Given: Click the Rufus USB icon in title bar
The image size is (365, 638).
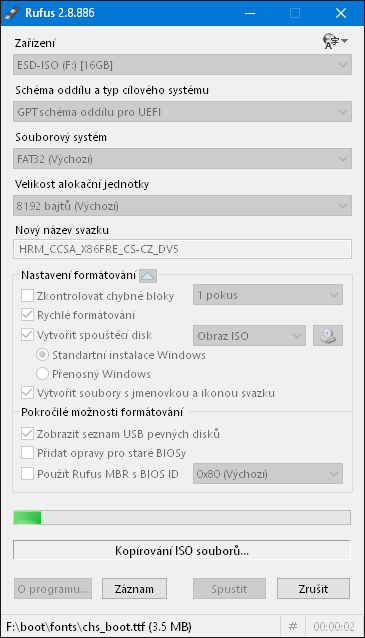Looking at the screenshot, I should [12, 13].
